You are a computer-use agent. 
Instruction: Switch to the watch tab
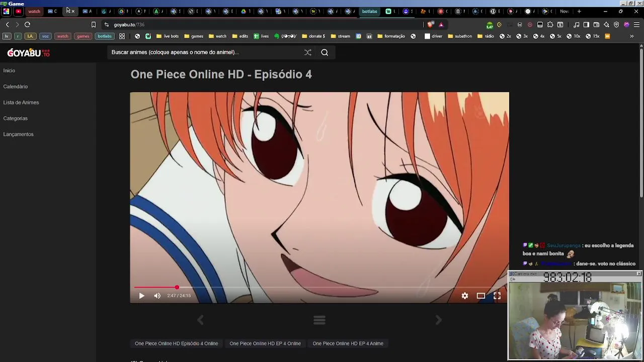pos(34,11)
